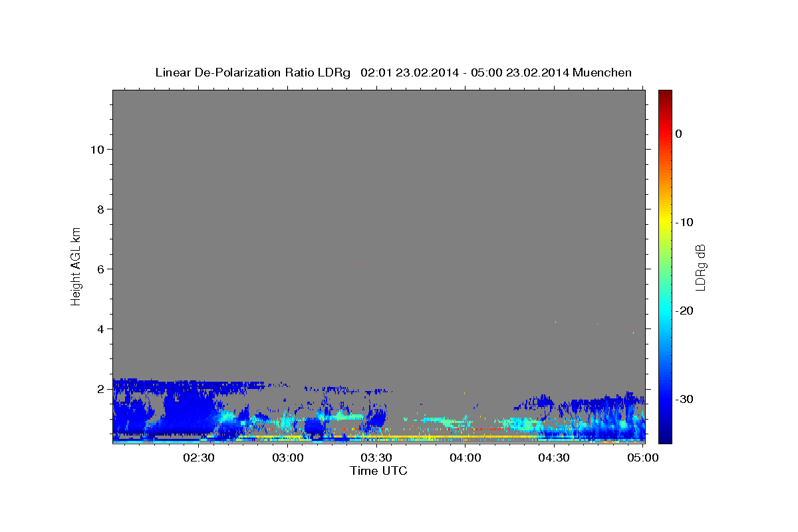Click the colorbar value -20
798x532 pixels.
click(x=684, y=311)
